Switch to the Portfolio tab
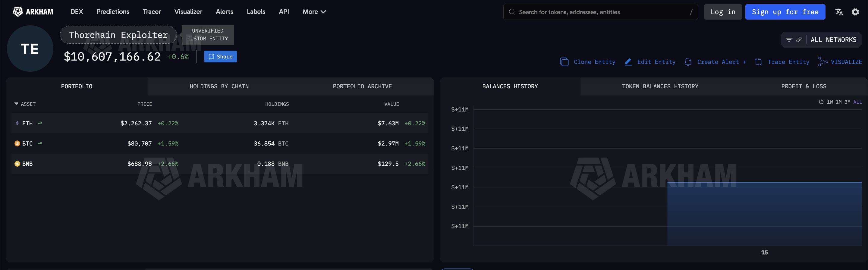The image size is (868, 270). pyautogui.click(x=77, y=86)
